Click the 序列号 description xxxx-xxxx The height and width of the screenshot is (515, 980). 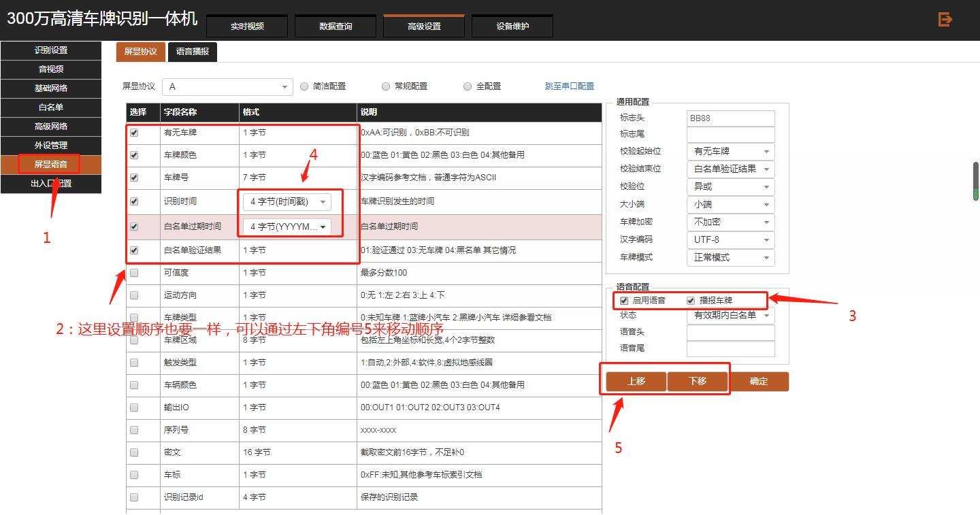pyautogui.click(x=378, y=430)
